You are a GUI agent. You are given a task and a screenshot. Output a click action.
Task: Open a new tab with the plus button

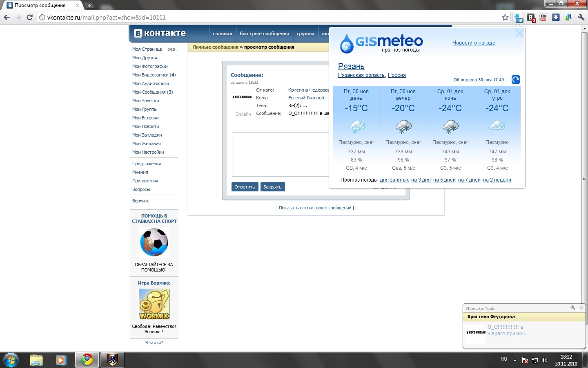[89, 5]
